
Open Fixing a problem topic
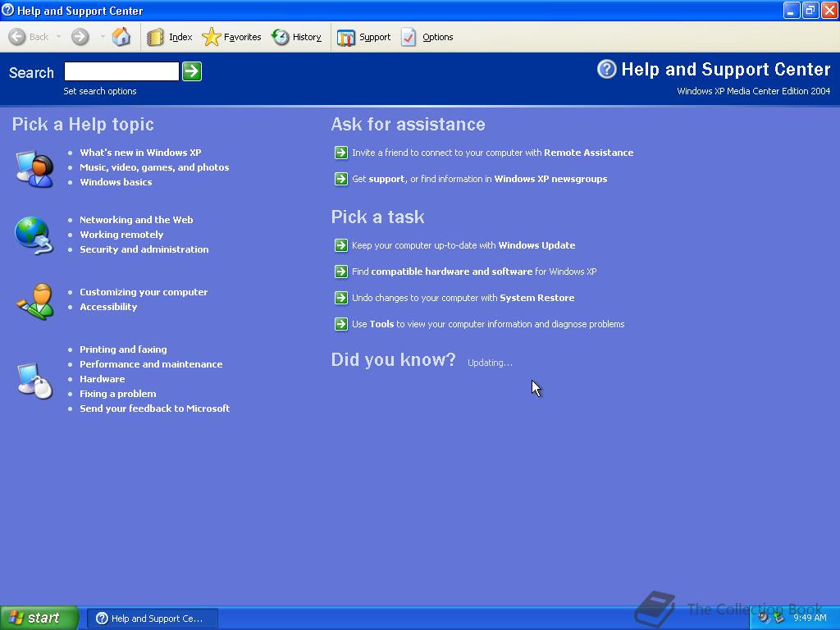coord(118,394)
